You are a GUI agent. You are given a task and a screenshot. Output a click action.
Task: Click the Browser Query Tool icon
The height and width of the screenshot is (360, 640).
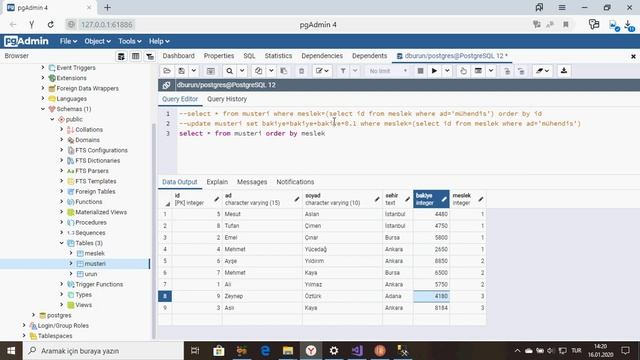[x=121, y=56]
